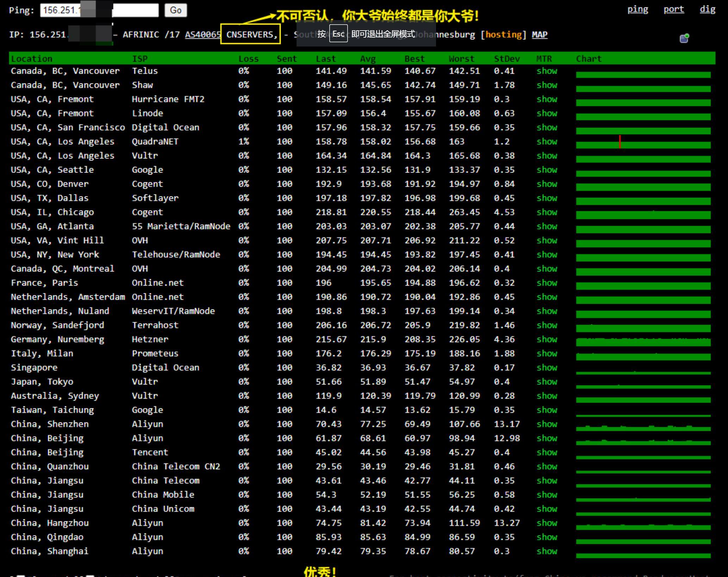Image resolution: width=728 pixels, height=577 pixels.
Task: Open the port tool link
Action: (673, 10)
